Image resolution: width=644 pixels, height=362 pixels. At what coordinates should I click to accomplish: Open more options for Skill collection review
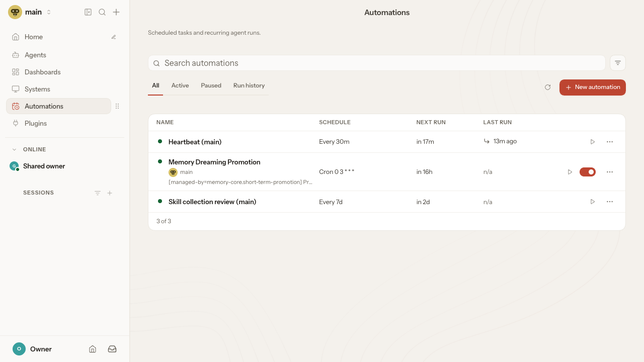(x=610, y=202)
